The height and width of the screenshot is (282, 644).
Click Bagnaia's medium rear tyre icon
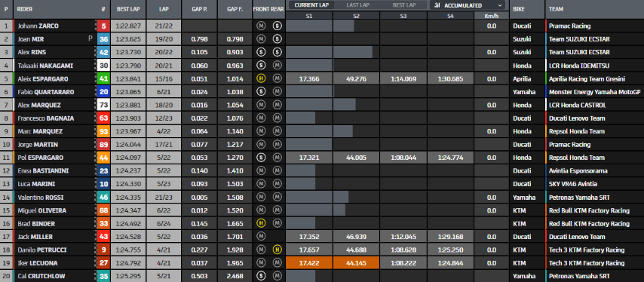277,118
